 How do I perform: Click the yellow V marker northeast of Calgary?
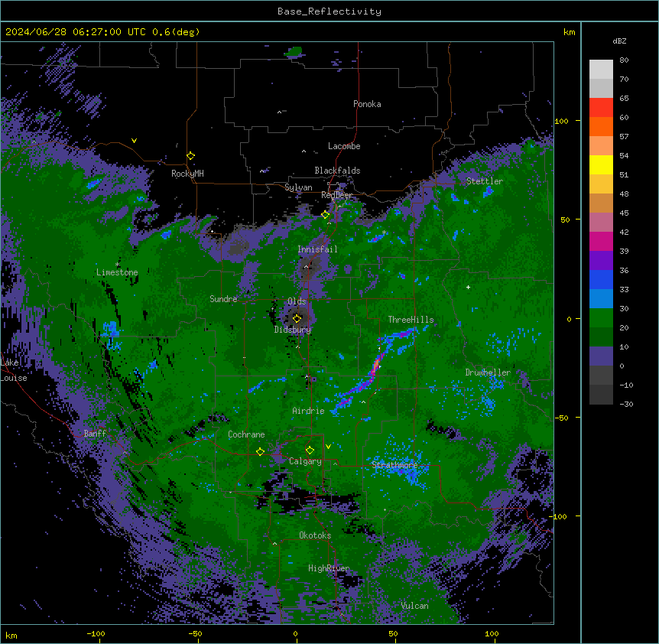(x=328, y=447)
